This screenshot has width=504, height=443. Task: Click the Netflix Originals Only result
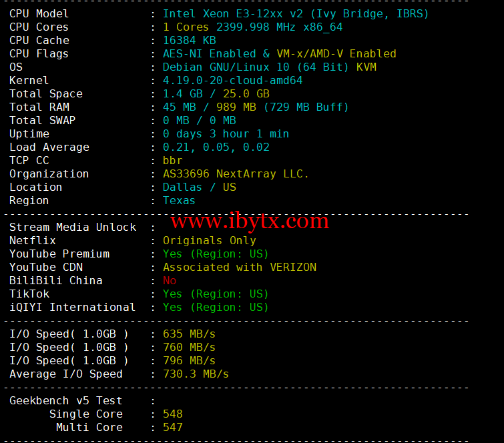tap(209, 241)
